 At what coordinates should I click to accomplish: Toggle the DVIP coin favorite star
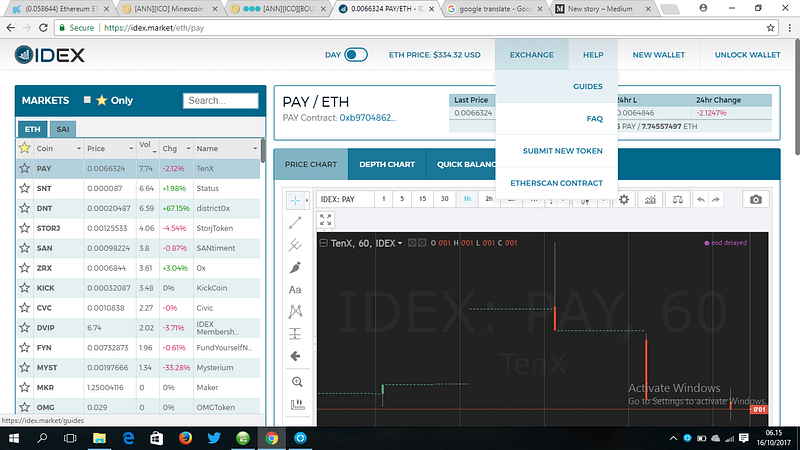pos(24,328)
